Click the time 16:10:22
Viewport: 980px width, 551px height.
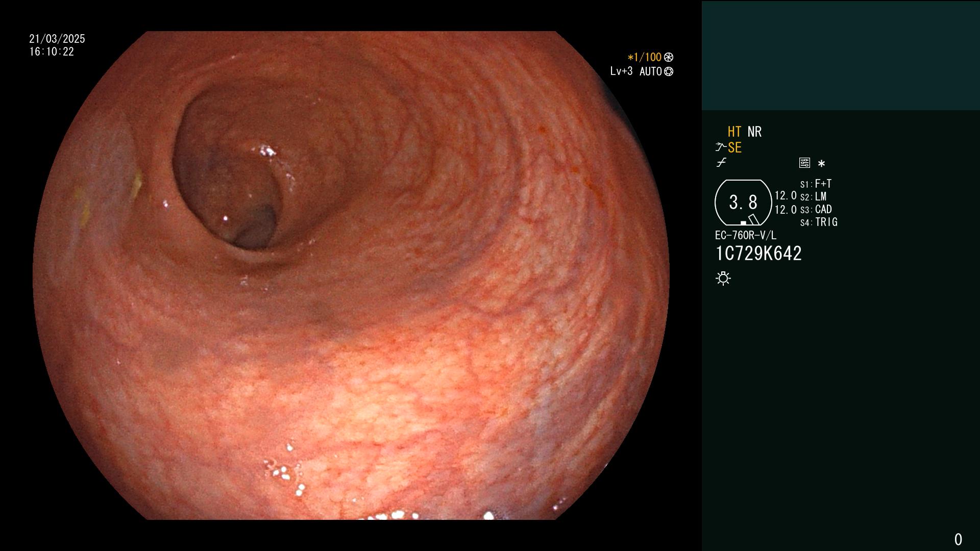click(52, 52)
